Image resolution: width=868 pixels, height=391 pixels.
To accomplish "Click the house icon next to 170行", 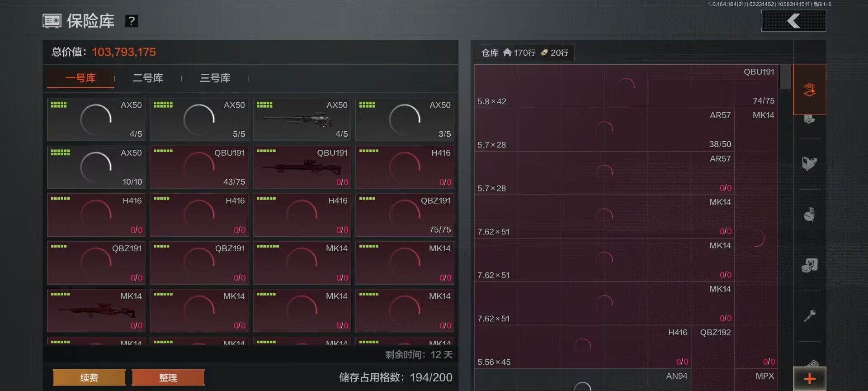I will (x=507, y=52).
